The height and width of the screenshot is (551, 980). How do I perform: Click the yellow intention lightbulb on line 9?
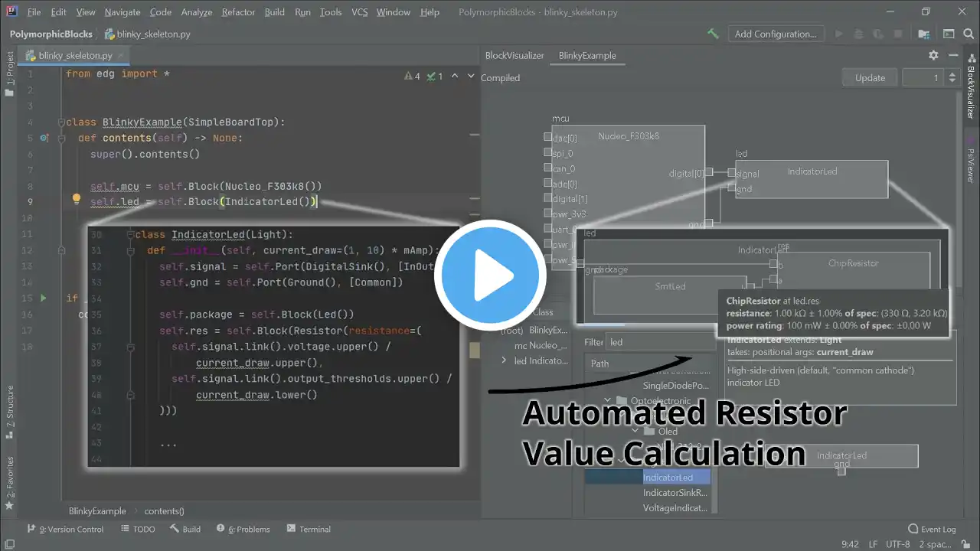tap(77, 200)
